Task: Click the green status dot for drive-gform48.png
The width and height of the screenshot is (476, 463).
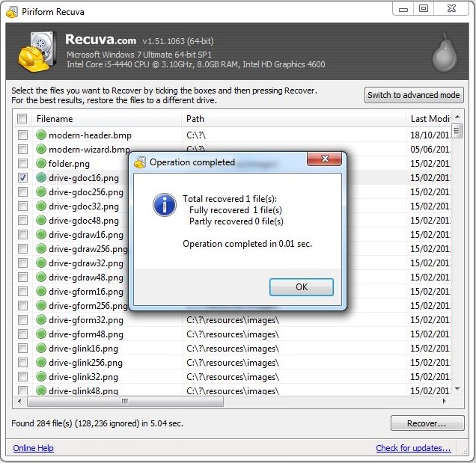Action: pos(41,334)
